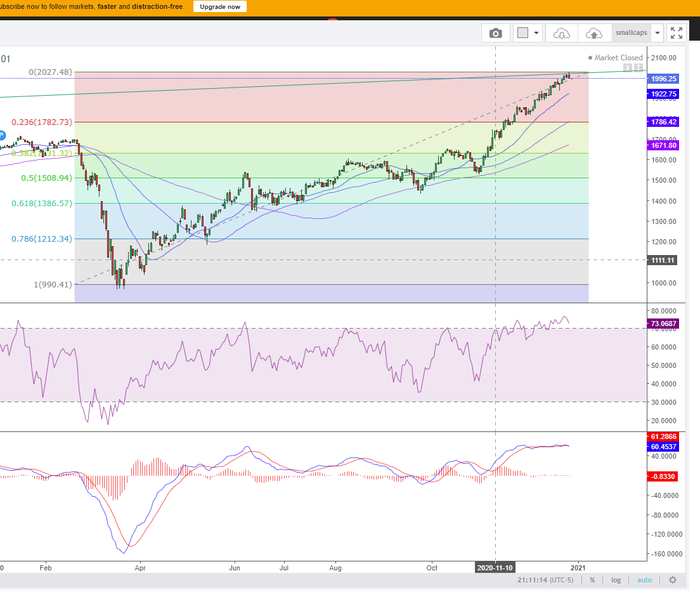Click the Upgrade now button
Viewport: 700px width, 590px height.
tap(220, 6)
